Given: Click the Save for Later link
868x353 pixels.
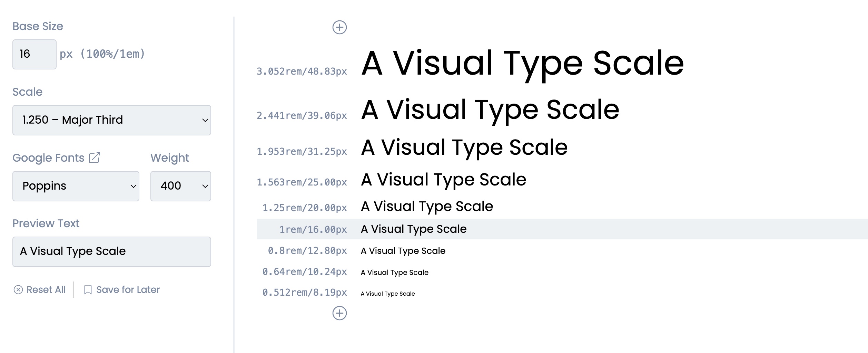Looking at the screenshot, I should [128, 289].
